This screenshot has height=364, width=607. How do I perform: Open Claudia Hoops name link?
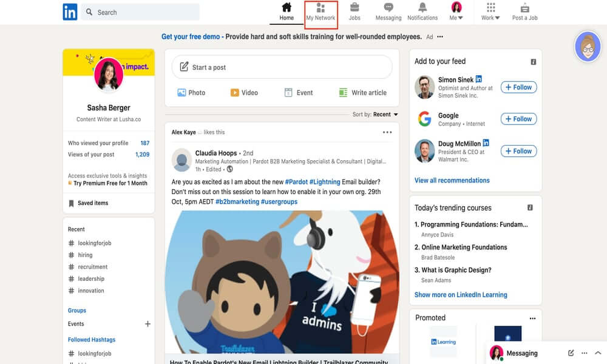pyautogui.click(x=216, y=153)
